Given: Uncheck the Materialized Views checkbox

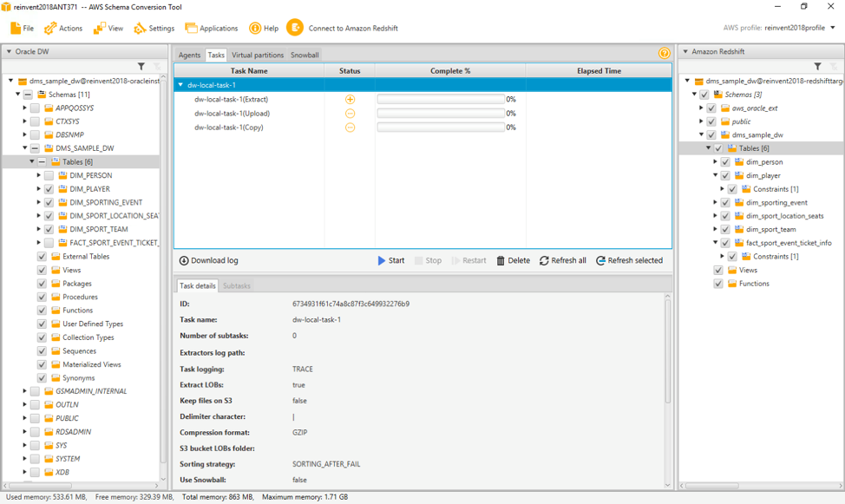Looking at the screenshot, I should [x=42, y=364].
